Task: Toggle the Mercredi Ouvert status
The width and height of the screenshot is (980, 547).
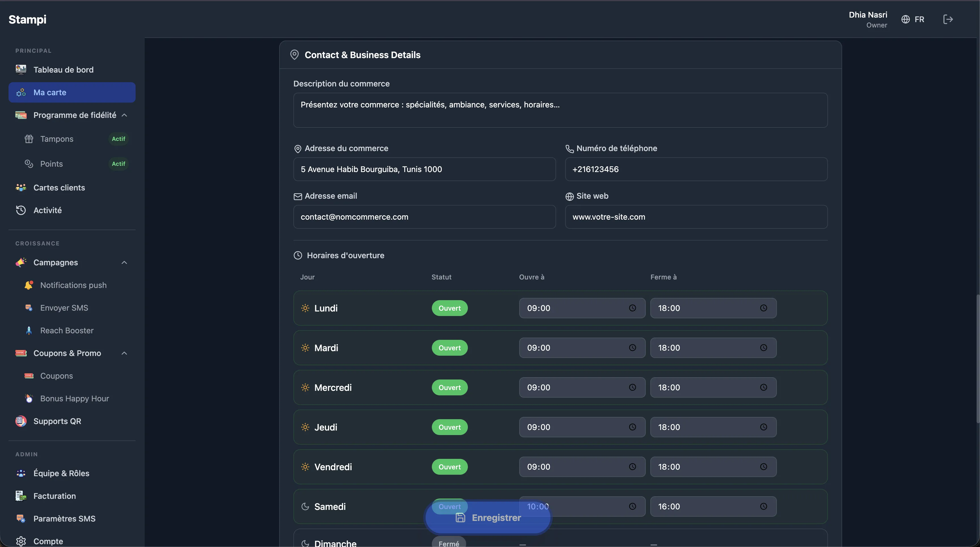Action: [449, 387]
